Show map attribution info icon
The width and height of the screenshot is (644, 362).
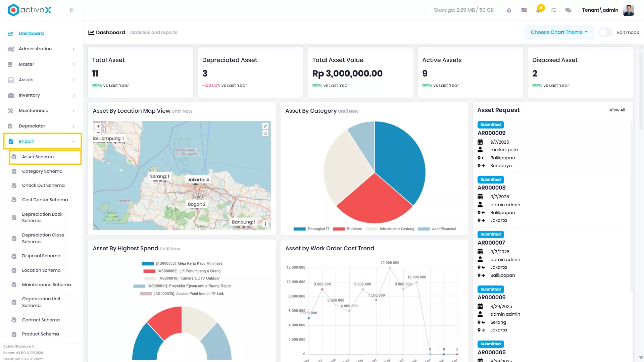click(265, 224)
